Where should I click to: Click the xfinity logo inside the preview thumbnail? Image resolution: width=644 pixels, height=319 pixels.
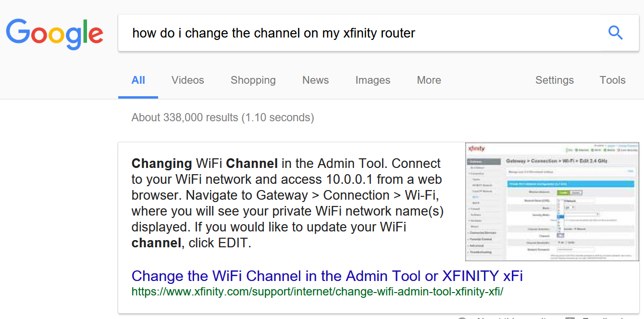point(477,148)
